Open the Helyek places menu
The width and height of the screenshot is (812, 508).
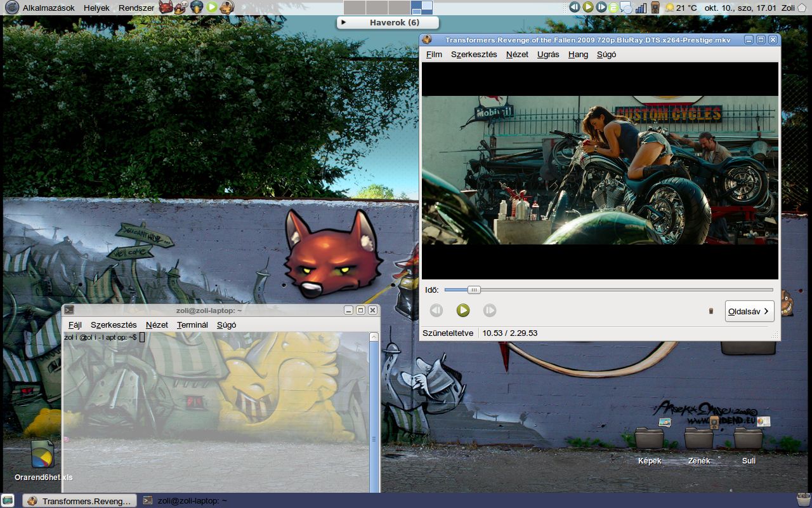(x=96, y=8)
